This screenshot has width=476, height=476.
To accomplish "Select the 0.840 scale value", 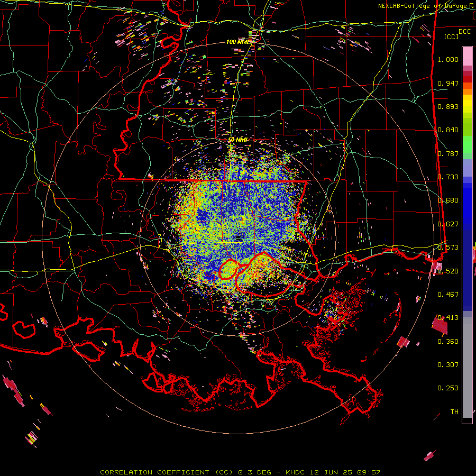I will [x=448, y=130].
